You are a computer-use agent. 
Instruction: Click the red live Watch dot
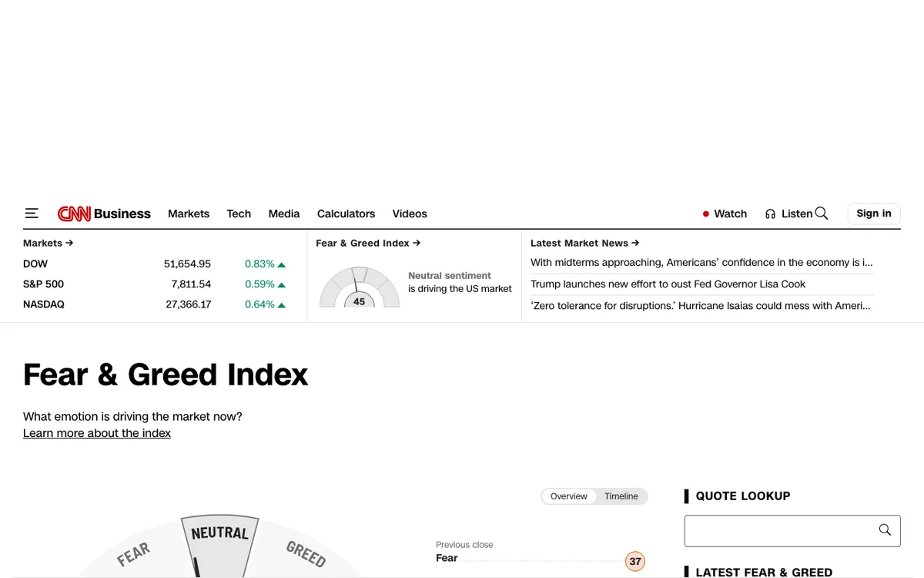(705, 214)
